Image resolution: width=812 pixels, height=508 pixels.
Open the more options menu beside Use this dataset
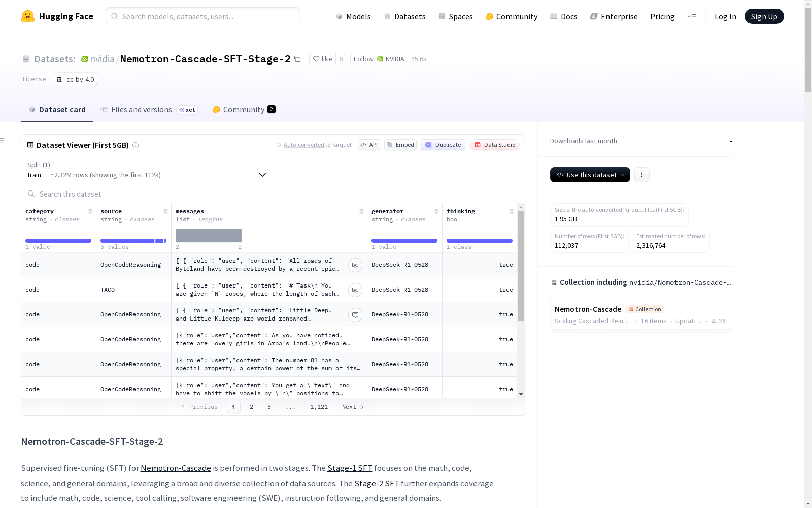click(642, 175)
